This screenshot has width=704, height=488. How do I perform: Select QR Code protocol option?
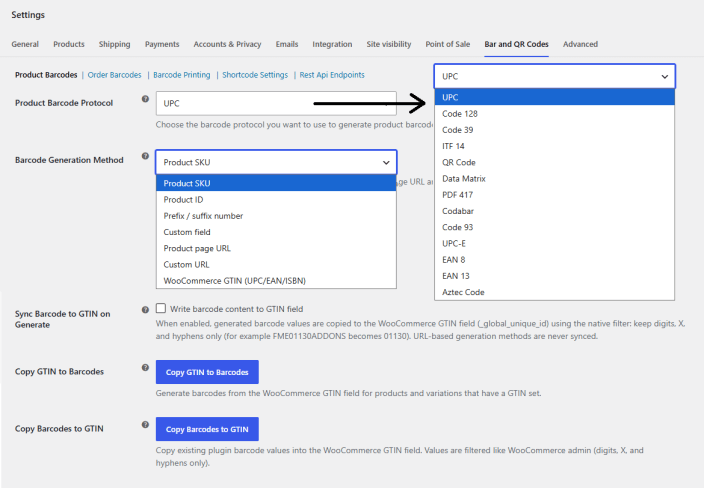[x=554, y=162]
